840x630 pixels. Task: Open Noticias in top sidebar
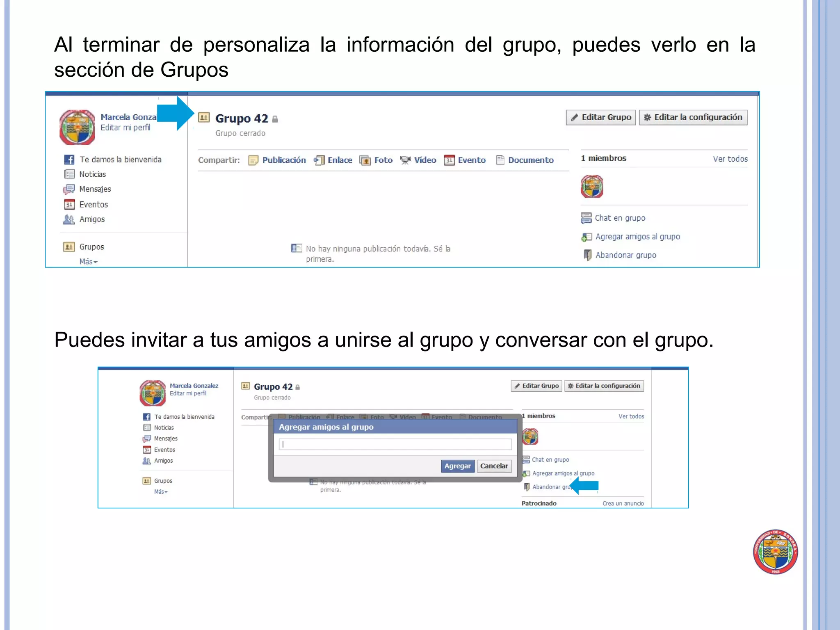point(92,174)
